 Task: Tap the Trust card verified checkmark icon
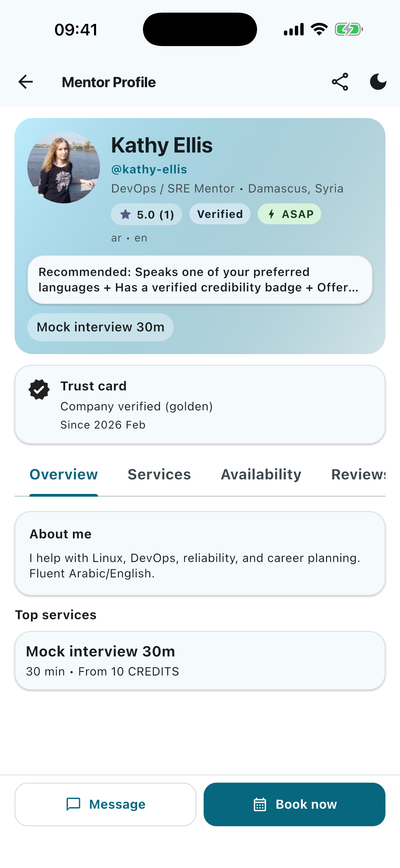(x=39, y=390)
